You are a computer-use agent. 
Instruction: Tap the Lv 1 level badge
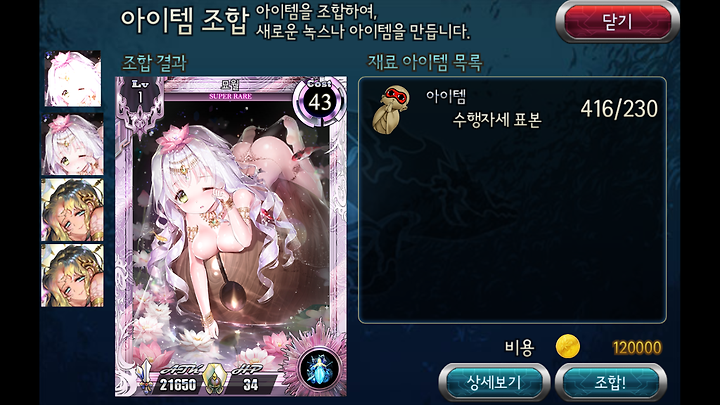140,93
